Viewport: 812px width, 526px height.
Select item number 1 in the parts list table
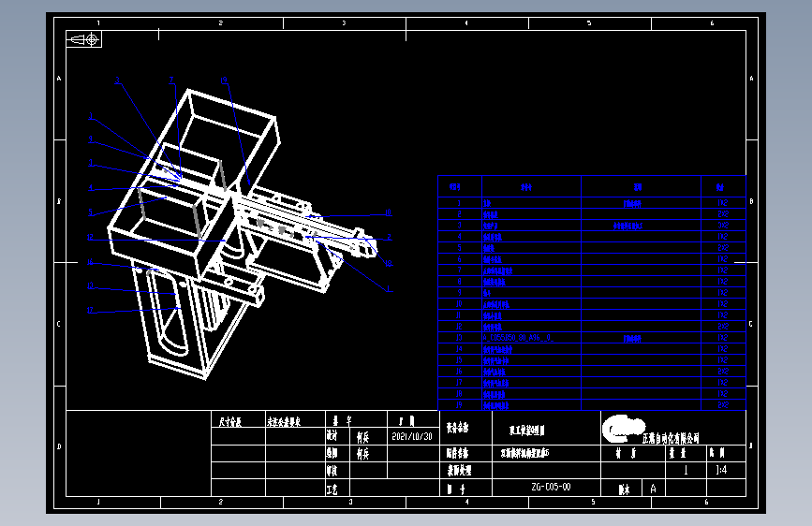pos(459,203)
